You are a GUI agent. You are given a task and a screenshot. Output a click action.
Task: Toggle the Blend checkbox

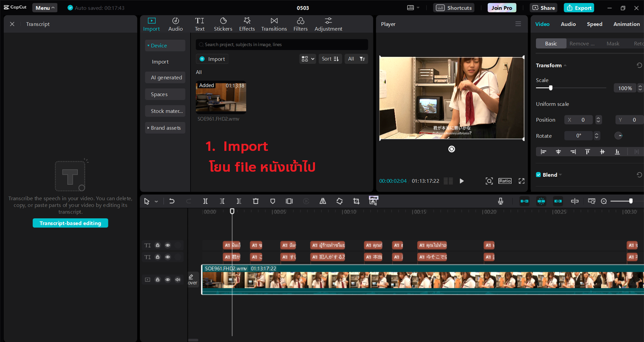tap(538, 175)
